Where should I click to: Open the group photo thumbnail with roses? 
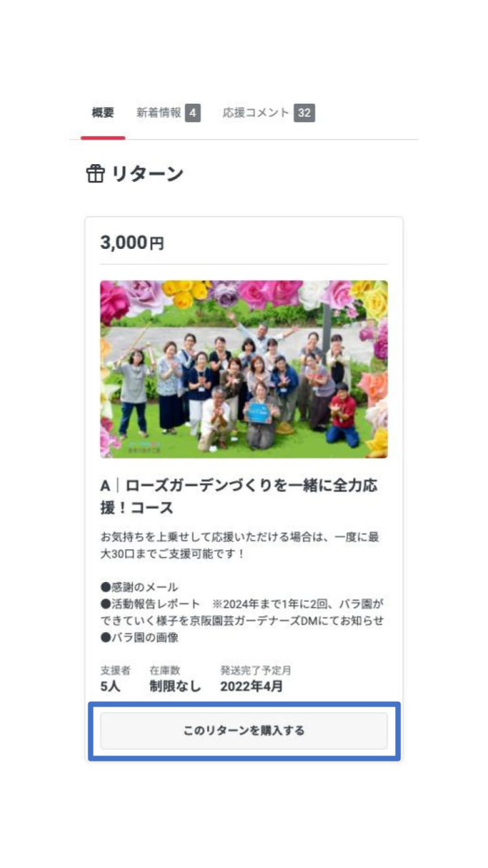click(244, 370)
